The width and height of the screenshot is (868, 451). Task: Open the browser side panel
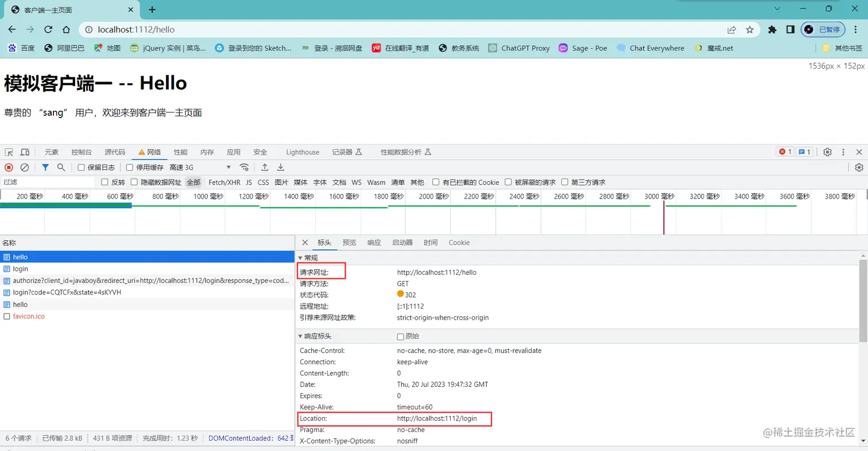click(x=790, y=30)
